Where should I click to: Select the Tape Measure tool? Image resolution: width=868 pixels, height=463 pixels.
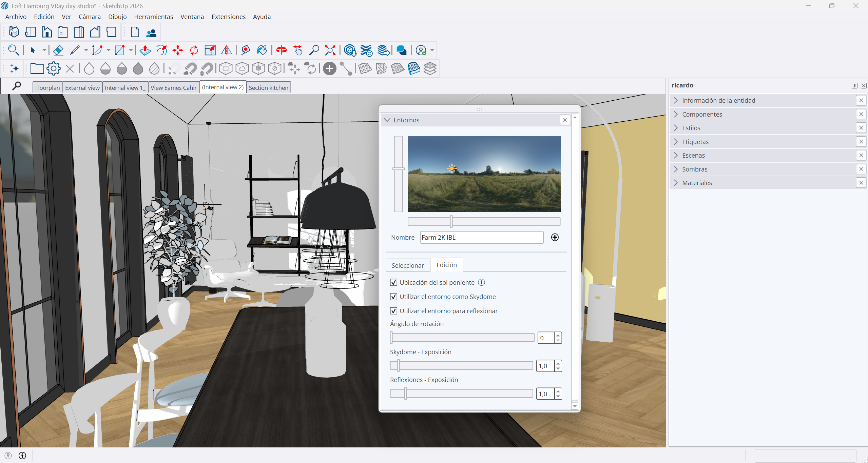coord(245,50)
